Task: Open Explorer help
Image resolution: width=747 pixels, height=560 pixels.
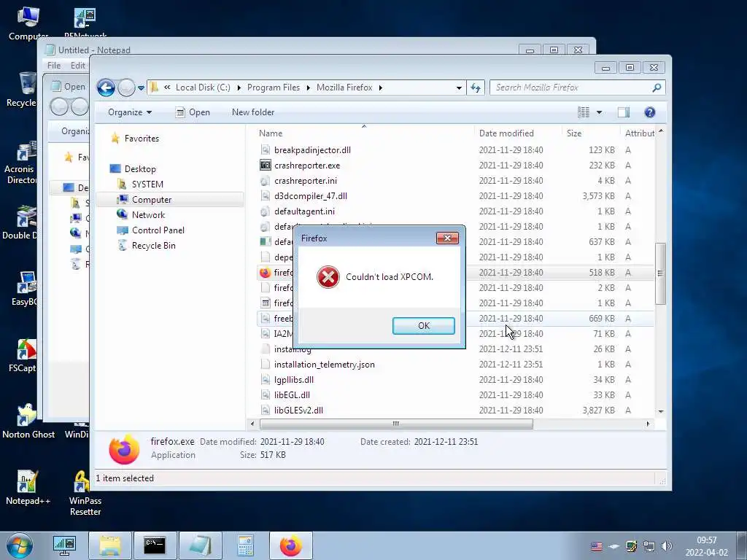Action: click(x=650, y=112)
